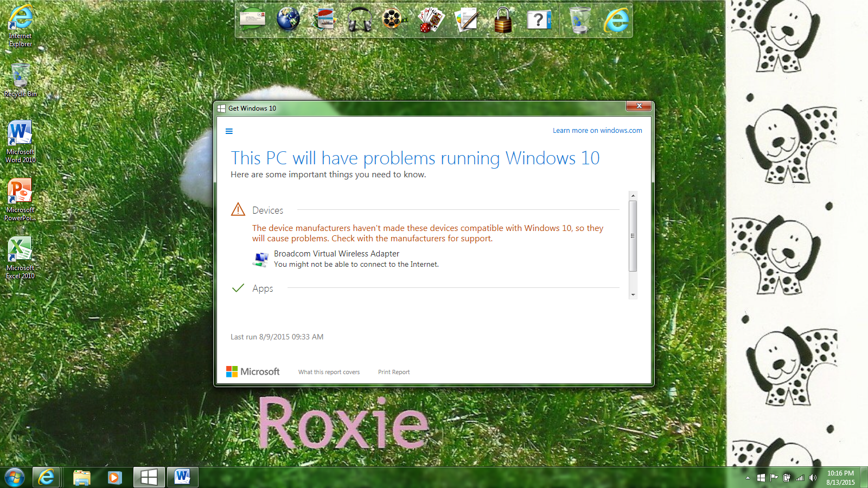Viewport: 868px width, 488px height.
Task: Open the question mark help icon in dock
Action: tap(538, 21)
